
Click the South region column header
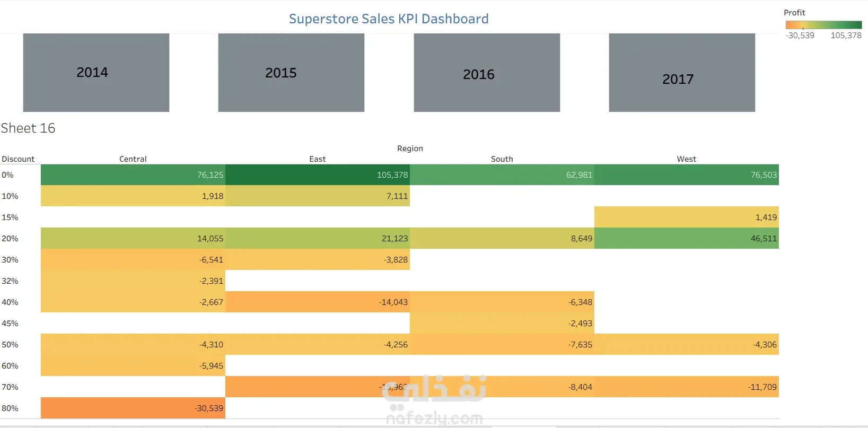point(502,159)
